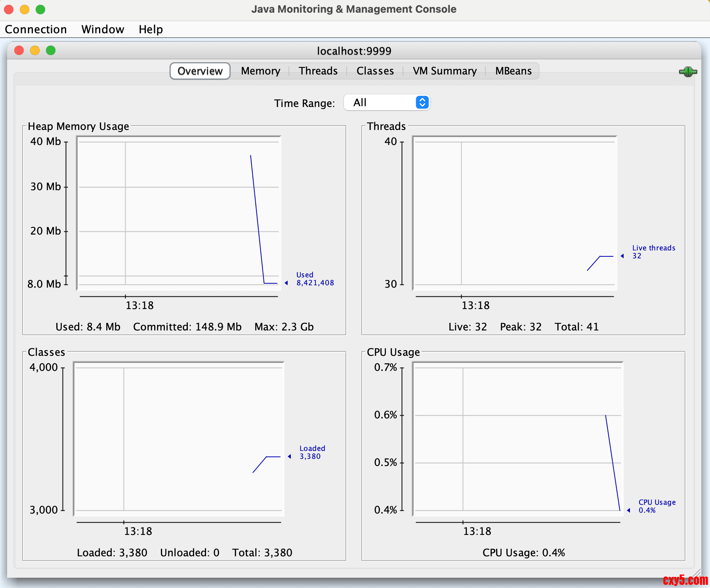
Task: Click the Loaded classes legend label
Action: [x=312, y=452]
